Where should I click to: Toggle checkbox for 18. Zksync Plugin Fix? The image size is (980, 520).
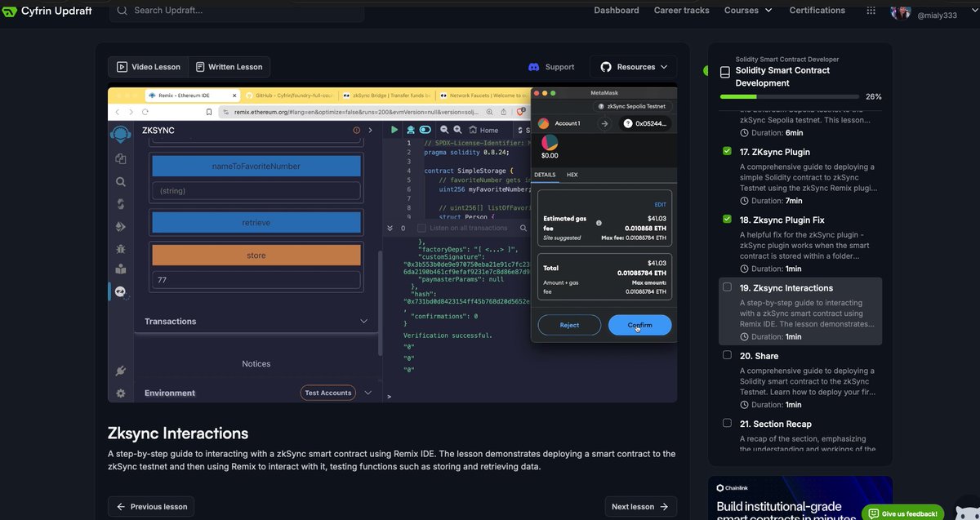tap(727, 220)
